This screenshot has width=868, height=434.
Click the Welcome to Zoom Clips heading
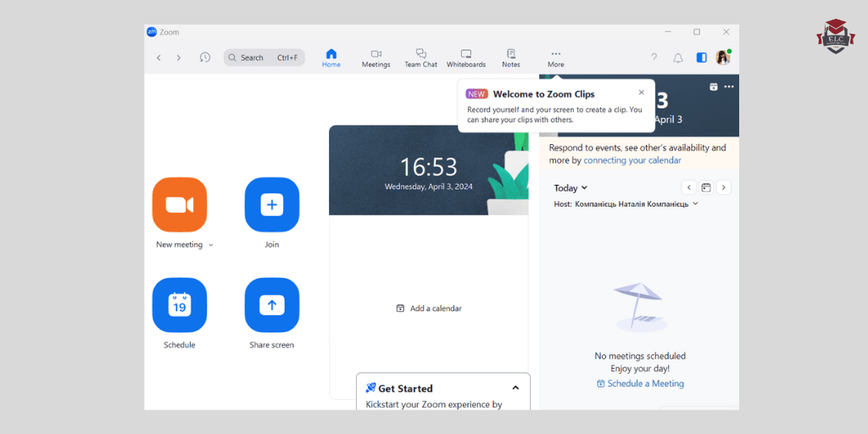(543, 94)
